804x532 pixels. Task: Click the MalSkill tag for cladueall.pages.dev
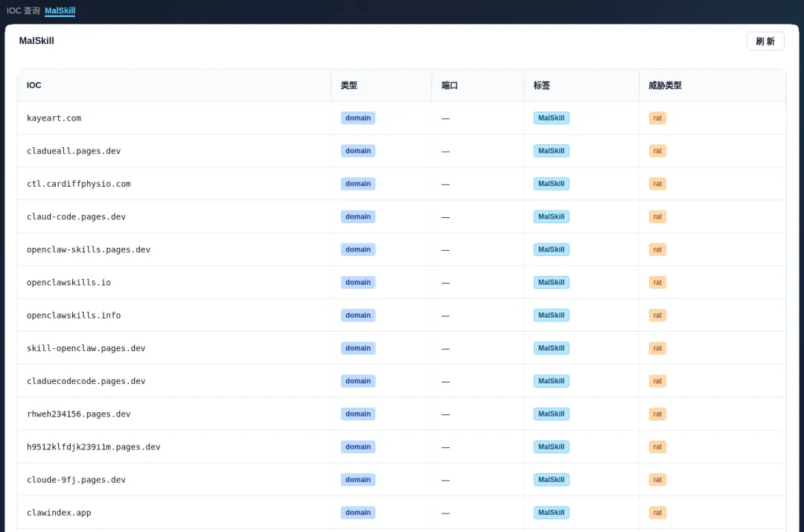(x=551, y=151)
